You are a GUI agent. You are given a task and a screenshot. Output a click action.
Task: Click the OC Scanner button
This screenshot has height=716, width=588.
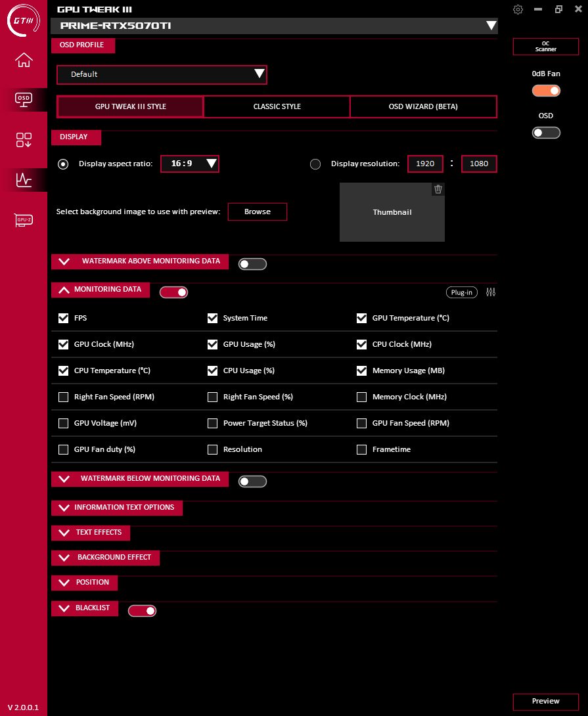pyautogui.click(x=545, y=47)
